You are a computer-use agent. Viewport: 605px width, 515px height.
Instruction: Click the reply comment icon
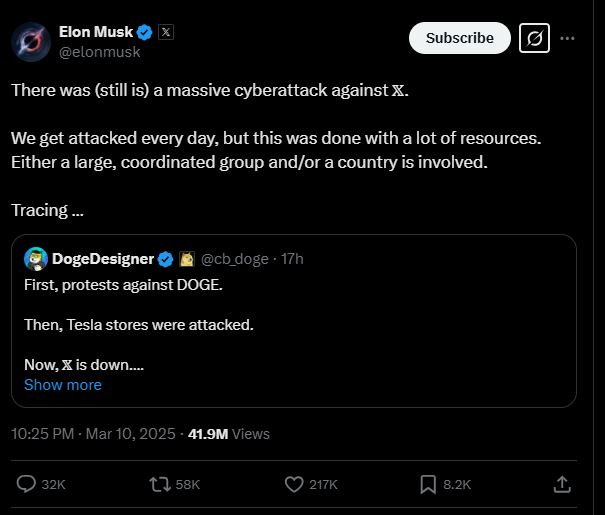pyautogui.click(x=27, y=484)
